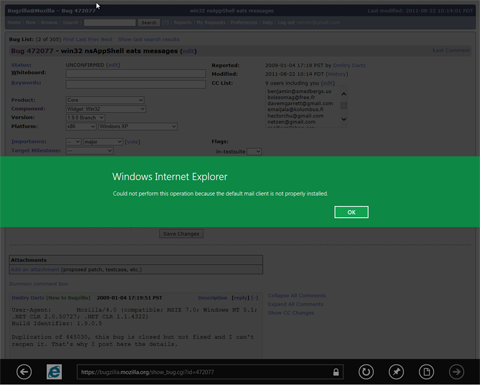The image size is (480, 385).
Task: Open the Component dropdown showing Widget: Win32
Action: [106, 109]
